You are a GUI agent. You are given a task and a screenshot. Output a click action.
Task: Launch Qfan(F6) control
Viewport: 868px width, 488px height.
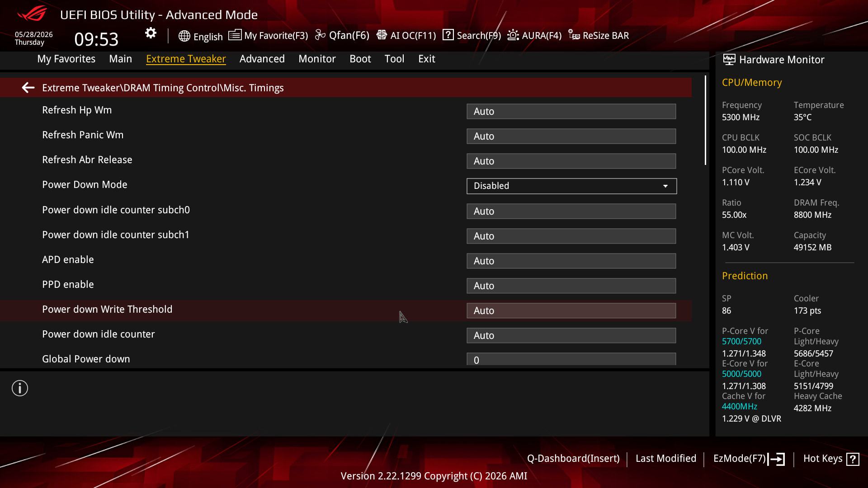[349, 36]
